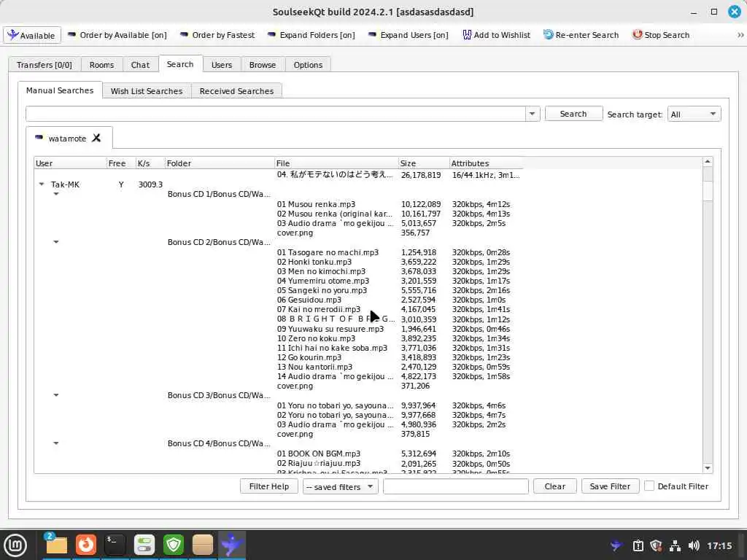Screen dimensions: 747x560
Task: Open the green shield taskbar app
Action: pyautogui.click(x=174, y=545)
